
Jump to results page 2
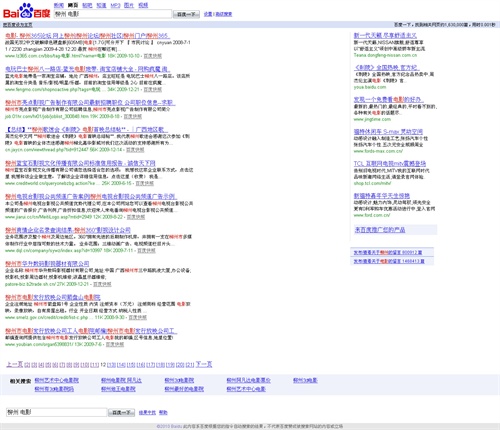27,365
